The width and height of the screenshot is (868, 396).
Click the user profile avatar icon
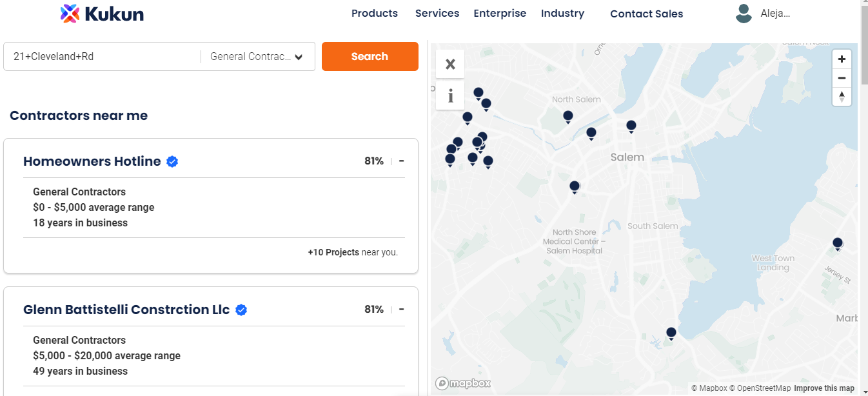pyautogui.click(x=744, y=14)
